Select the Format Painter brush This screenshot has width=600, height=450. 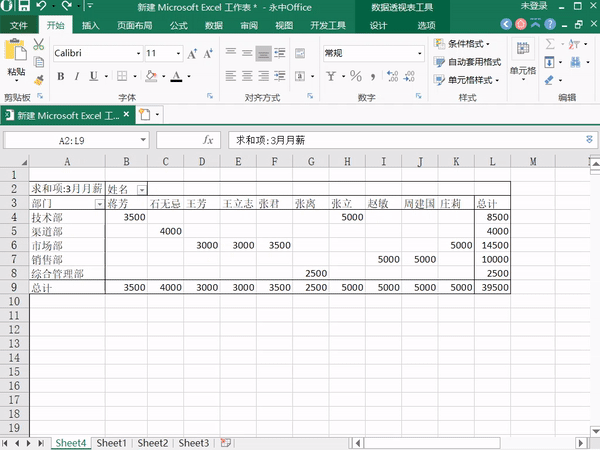(39, 80)
